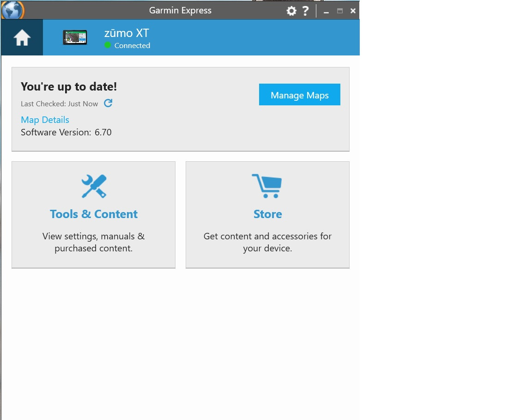Click 'View settings, manuals & purchased content.'
The width and height of the screenshot is (532, 420).
pos(94,242)
